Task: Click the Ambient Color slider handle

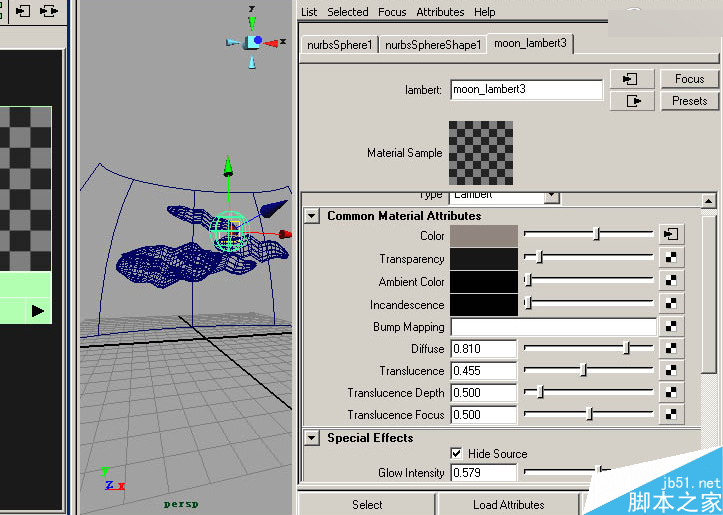Action: tap(528, 279)
